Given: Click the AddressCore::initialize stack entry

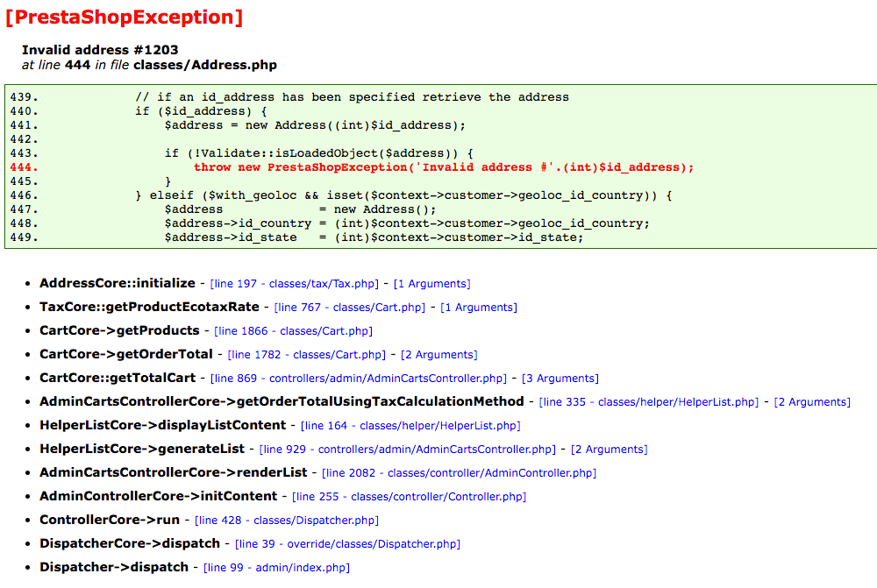Looking at the screenshot, I should click(x=118, y=283).
